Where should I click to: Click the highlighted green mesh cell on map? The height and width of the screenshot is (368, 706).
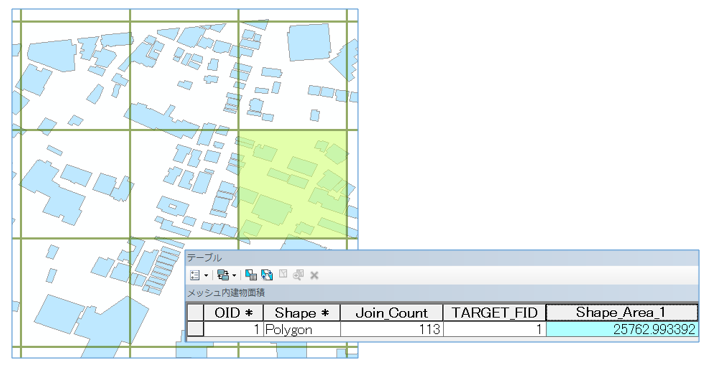293,184
